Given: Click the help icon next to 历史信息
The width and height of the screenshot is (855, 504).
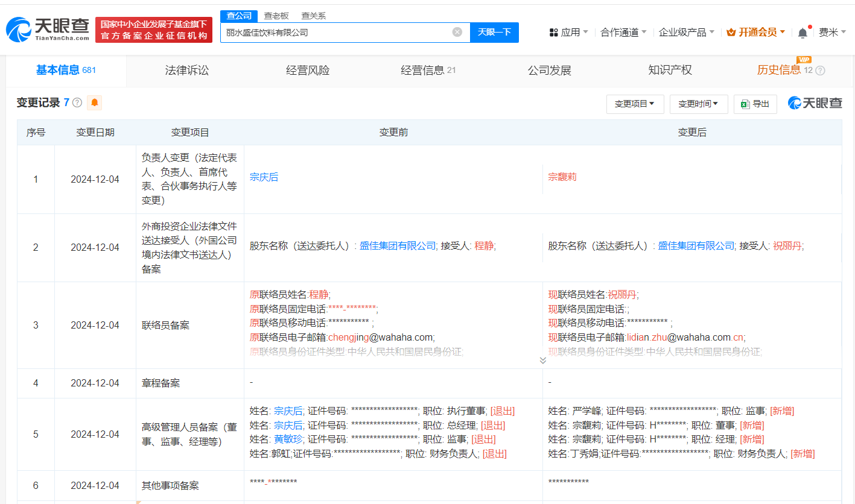Looking at the screenshot, I should click(820, 71).
